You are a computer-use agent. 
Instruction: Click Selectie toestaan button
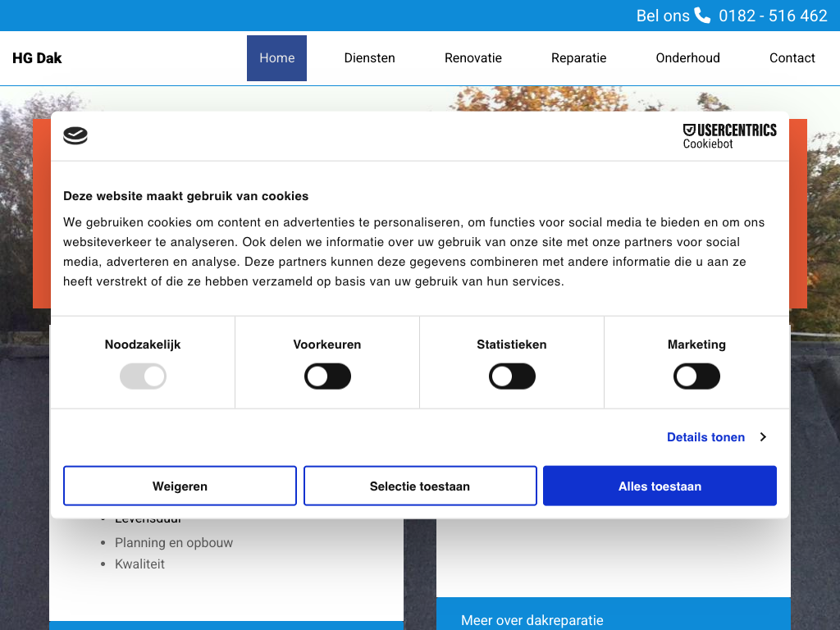(x=420, y=486)
